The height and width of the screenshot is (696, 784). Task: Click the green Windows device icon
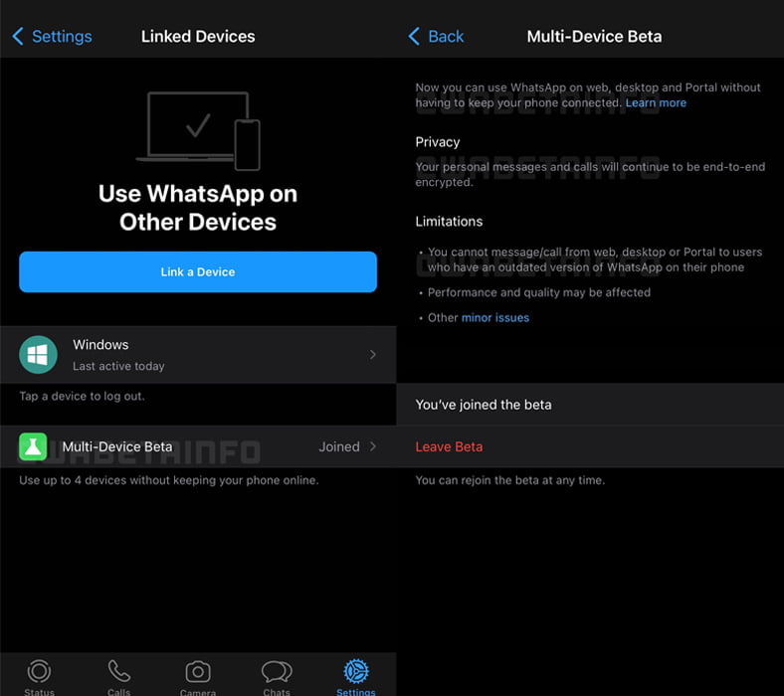click(x=39, y=354)
